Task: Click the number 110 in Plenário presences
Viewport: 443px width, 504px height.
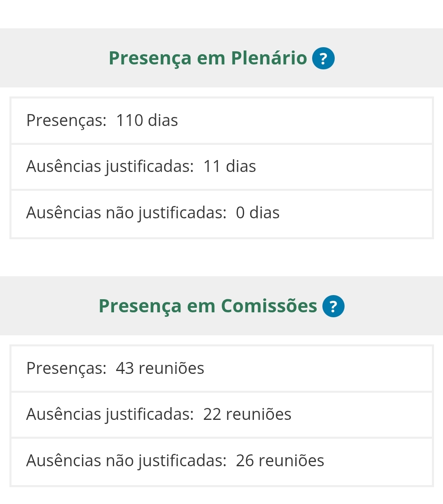Action: [130, 121]
